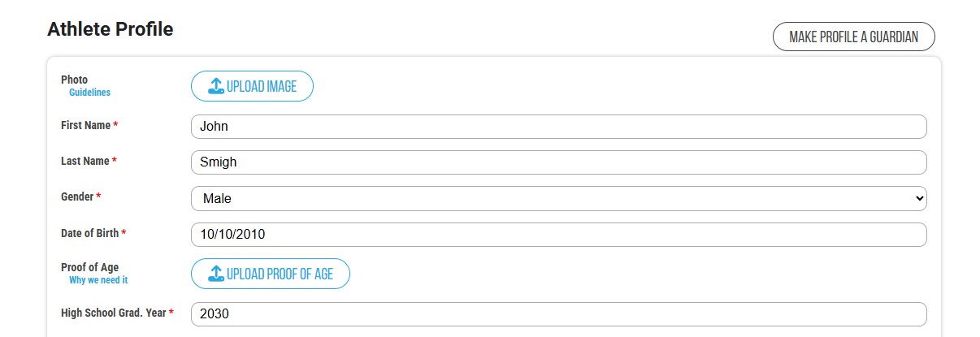Click into the Date of Birth field

click(x=558, y=235)
